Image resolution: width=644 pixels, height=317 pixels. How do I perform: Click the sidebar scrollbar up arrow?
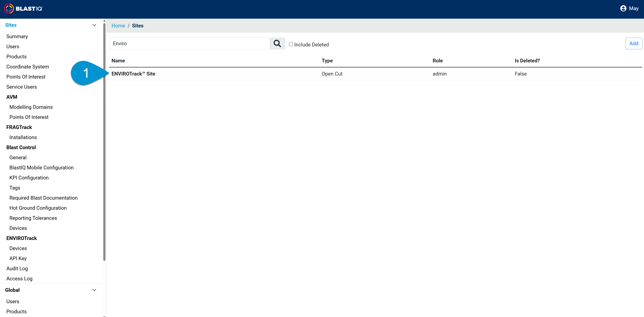[104, 21]
